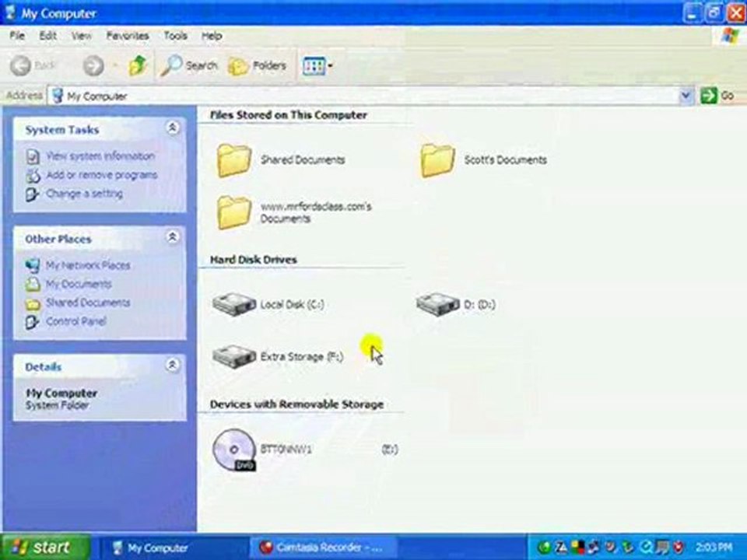The height and width of the screenshot is (560, 747).
Task: Click Add or remove programs link
Action: tap(102, 175)
